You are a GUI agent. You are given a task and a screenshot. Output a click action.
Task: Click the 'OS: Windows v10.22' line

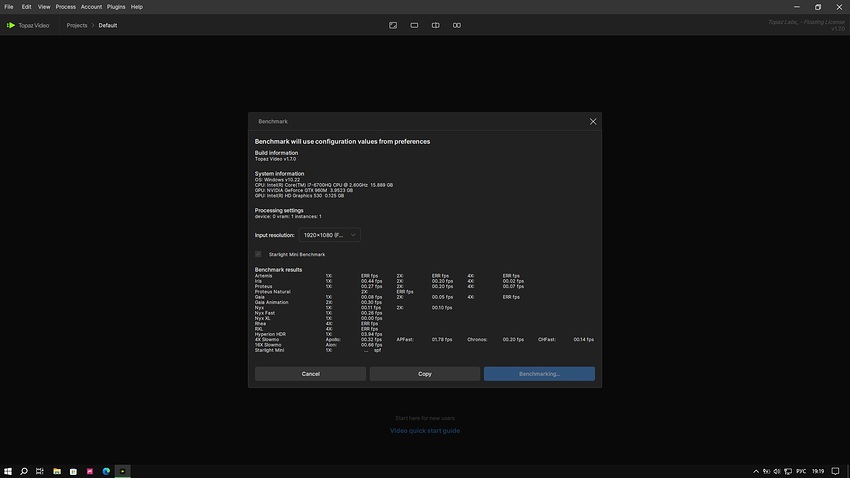[277, 179]
